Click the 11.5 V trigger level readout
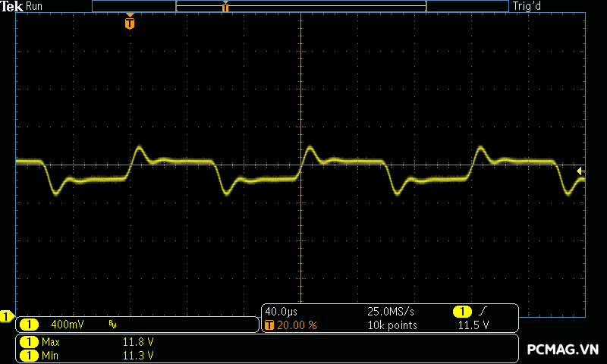The height and width of the screenshot is (364, 607). 473,325
